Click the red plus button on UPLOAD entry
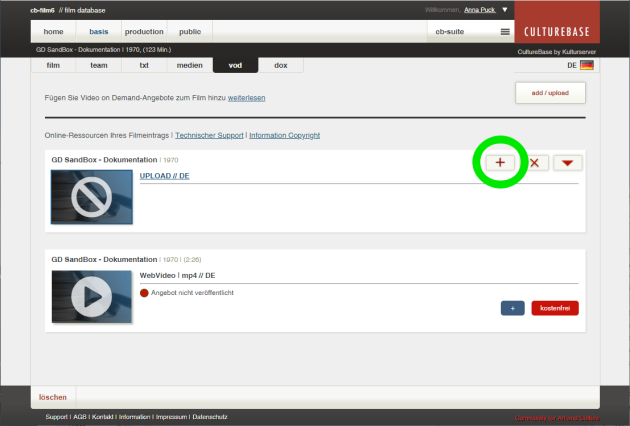Image resolution: width=630 pixels, height=426 pixels. 500,163
